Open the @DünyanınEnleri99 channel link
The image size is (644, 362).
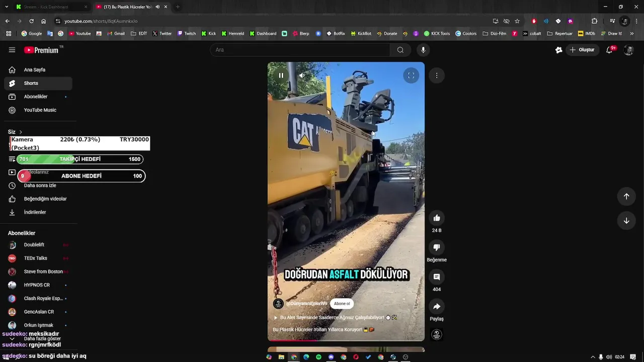coord(306,304)
